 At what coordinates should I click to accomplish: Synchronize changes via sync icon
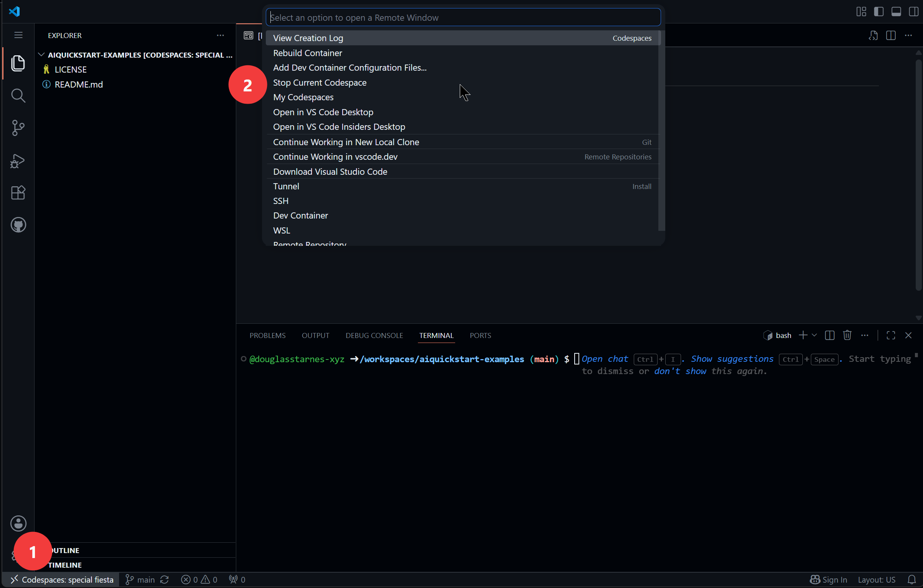pos(165,580)
